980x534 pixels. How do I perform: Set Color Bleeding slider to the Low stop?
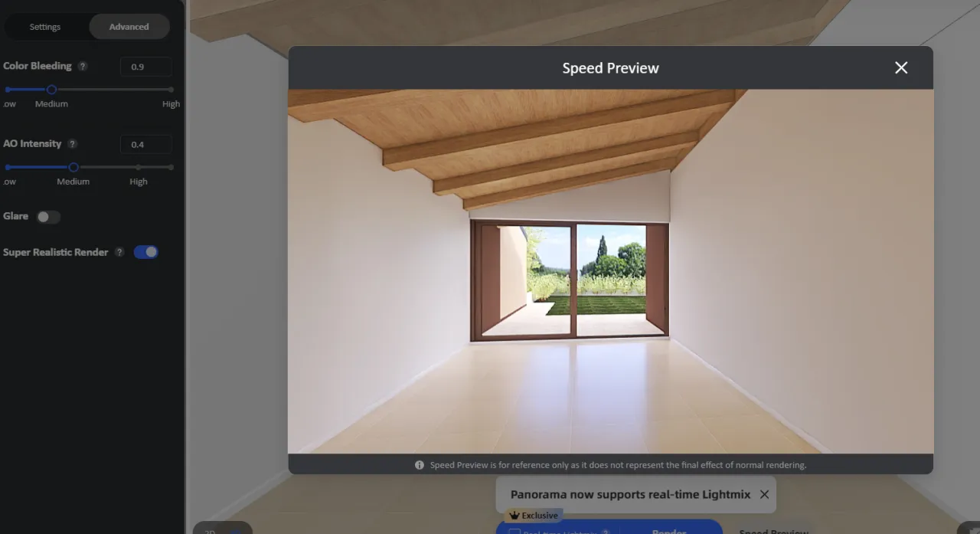point(8,90)
